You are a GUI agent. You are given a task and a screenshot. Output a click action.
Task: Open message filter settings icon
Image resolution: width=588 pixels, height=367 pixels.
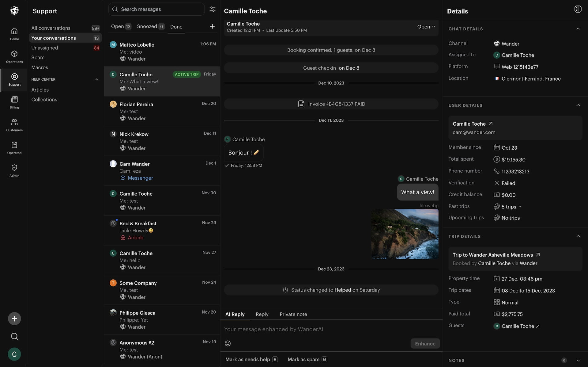pos(212,9)
